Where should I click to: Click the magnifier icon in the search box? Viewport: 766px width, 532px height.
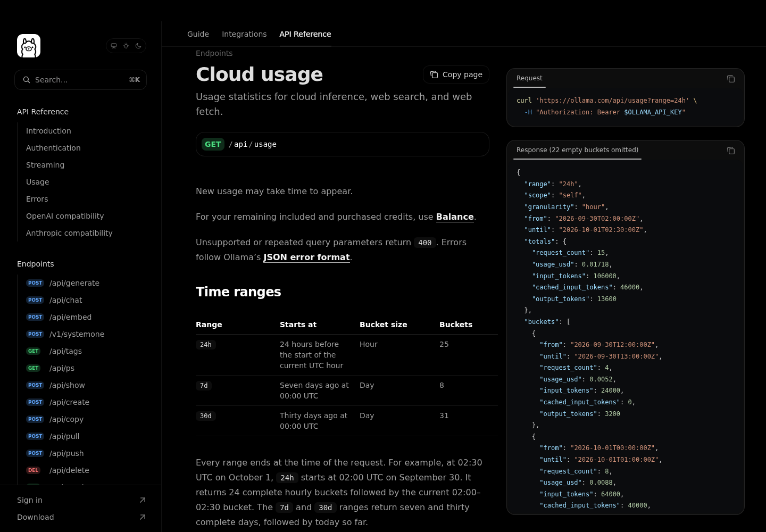(x=26, y=80)
